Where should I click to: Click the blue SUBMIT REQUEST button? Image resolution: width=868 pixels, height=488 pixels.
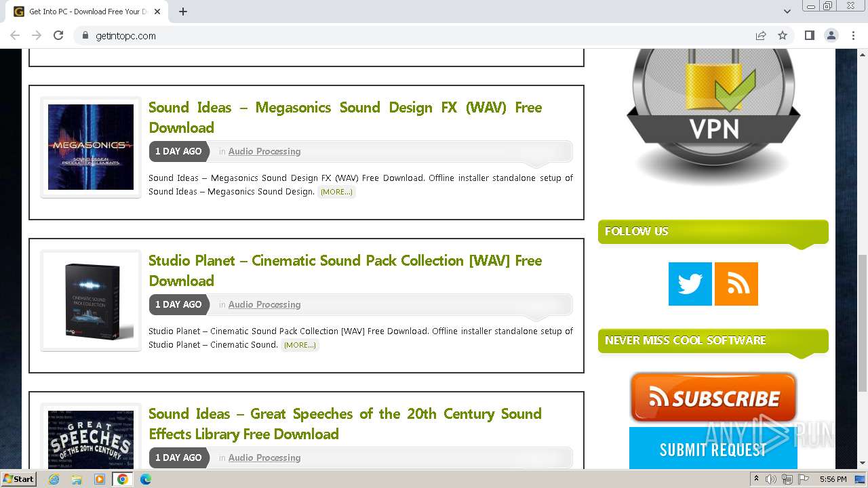pyautogui.click(x=713, y=449)
